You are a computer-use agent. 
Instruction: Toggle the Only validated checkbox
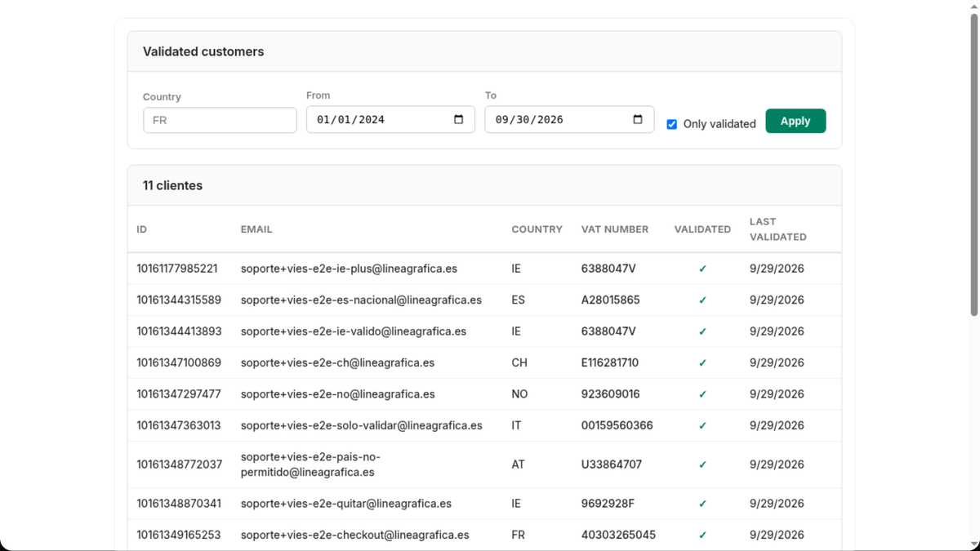coord(672,124)
